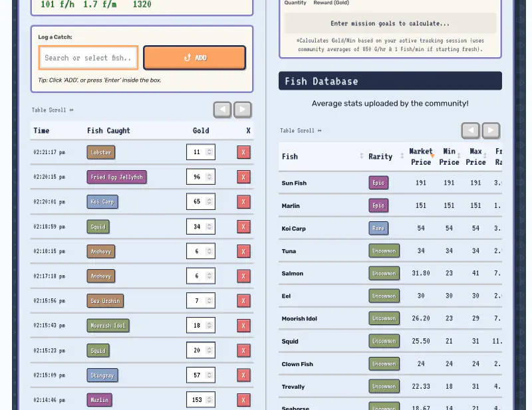Image resolution: width=532 pixels, height=410 pixels.
Task: Click the orange ADD catch button
Action: (x=194, y=58)
